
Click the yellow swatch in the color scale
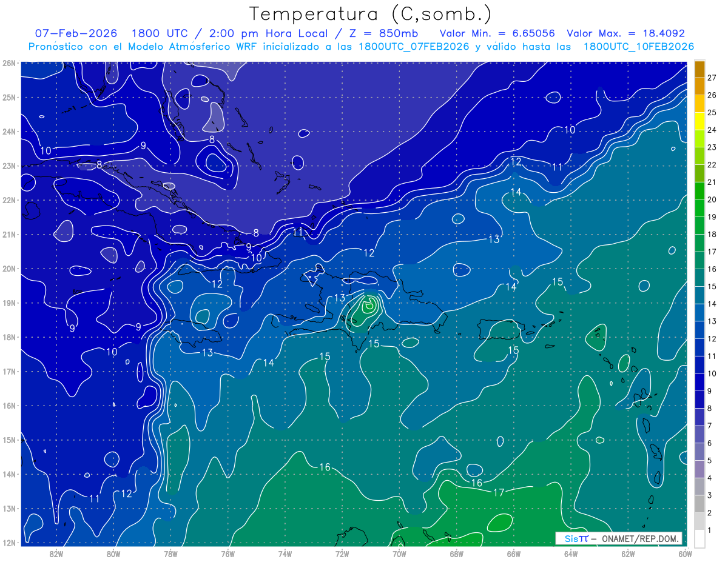click(x=699, y=121)
